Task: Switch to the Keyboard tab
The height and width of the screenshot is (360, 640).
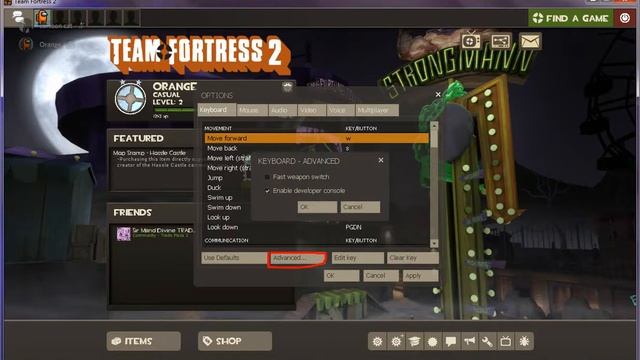Action: [217, 110]
